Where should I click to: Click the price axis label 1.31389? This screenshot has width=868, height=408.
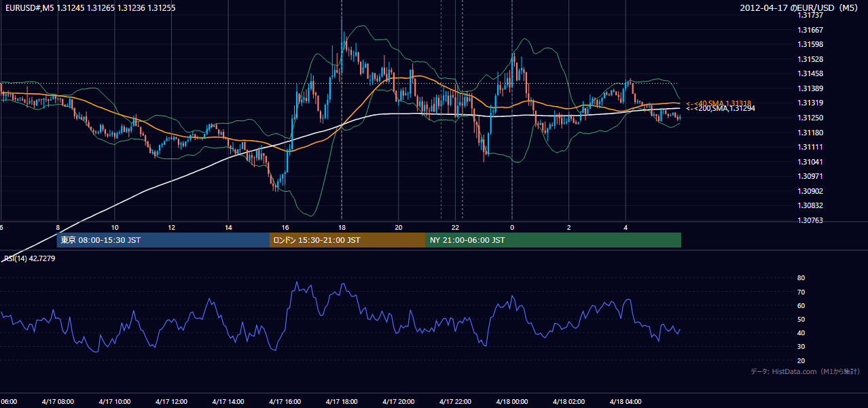pyautogui.click(x=810, y=88)
